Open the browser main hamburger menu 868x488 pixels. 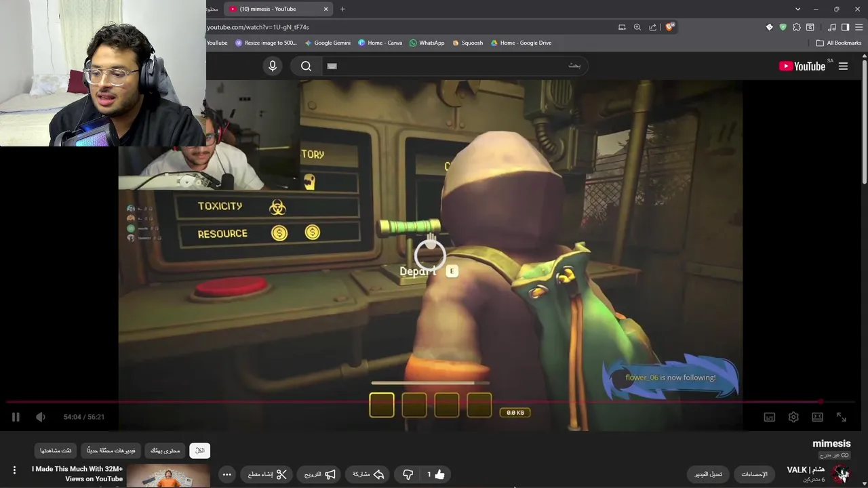[859, 27]
